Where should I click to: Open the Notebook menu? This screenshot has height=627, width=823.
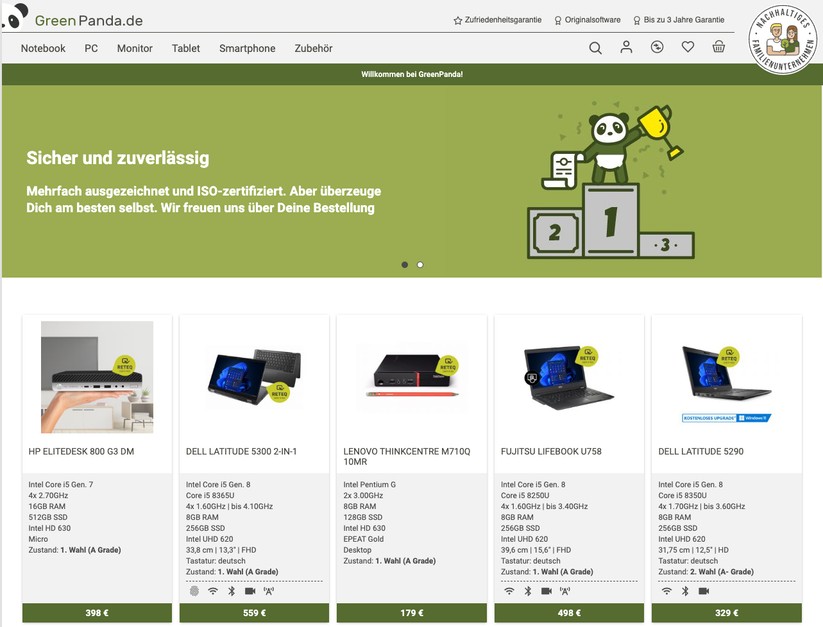(x=43, y=48)
